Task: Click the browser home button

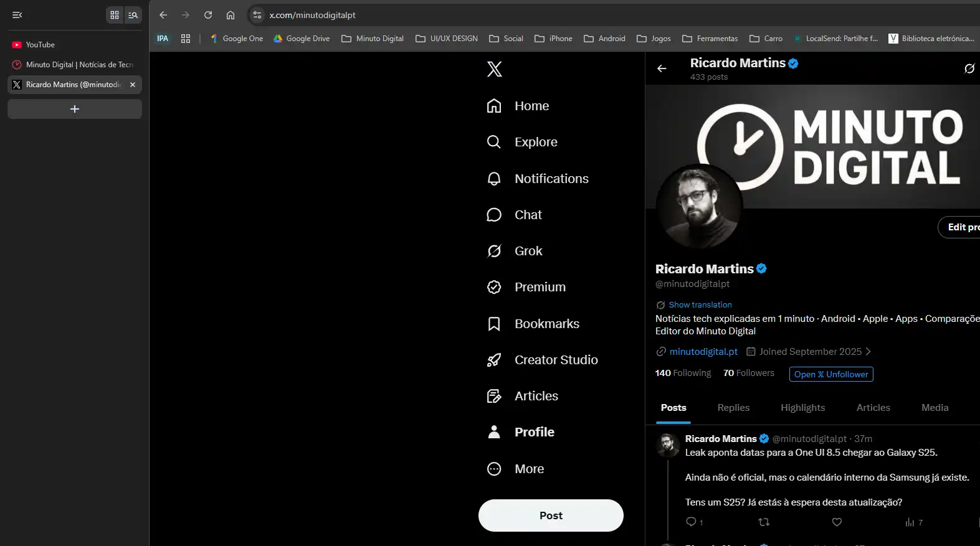Action: tap(231, 15)
